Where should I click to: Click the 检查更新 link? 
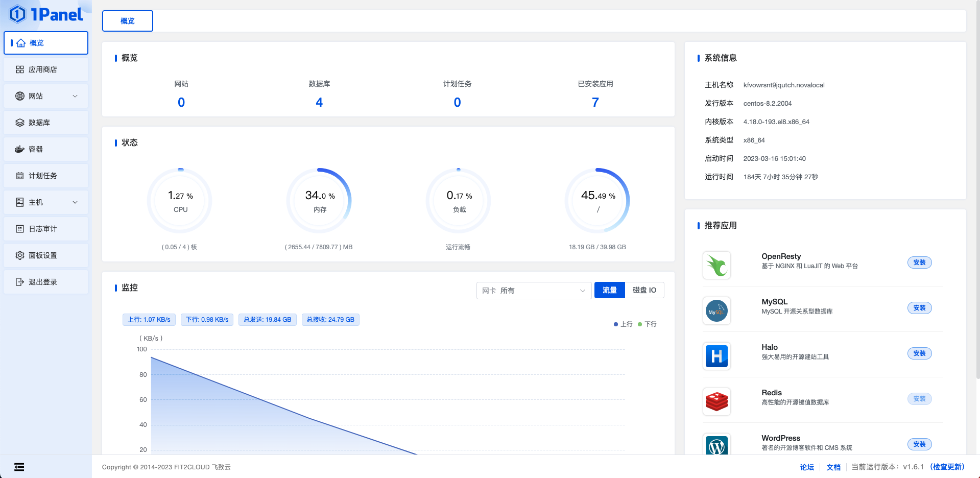(947, 467)
